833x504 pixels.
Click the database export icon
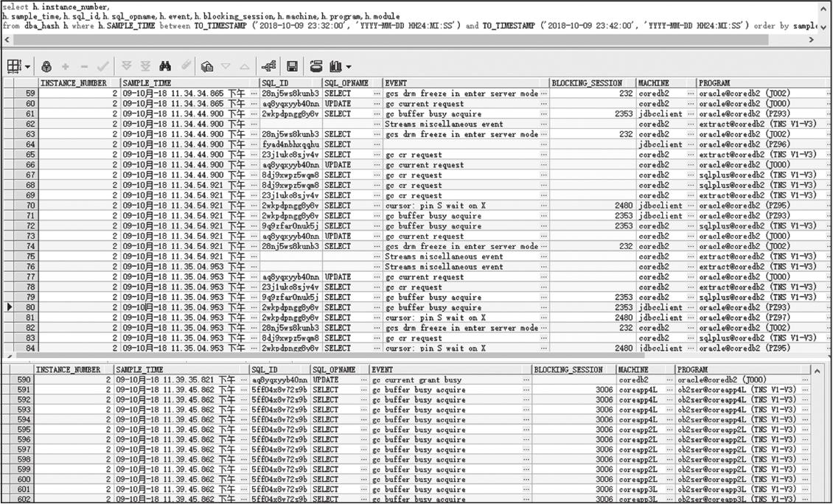click(316, 66)
